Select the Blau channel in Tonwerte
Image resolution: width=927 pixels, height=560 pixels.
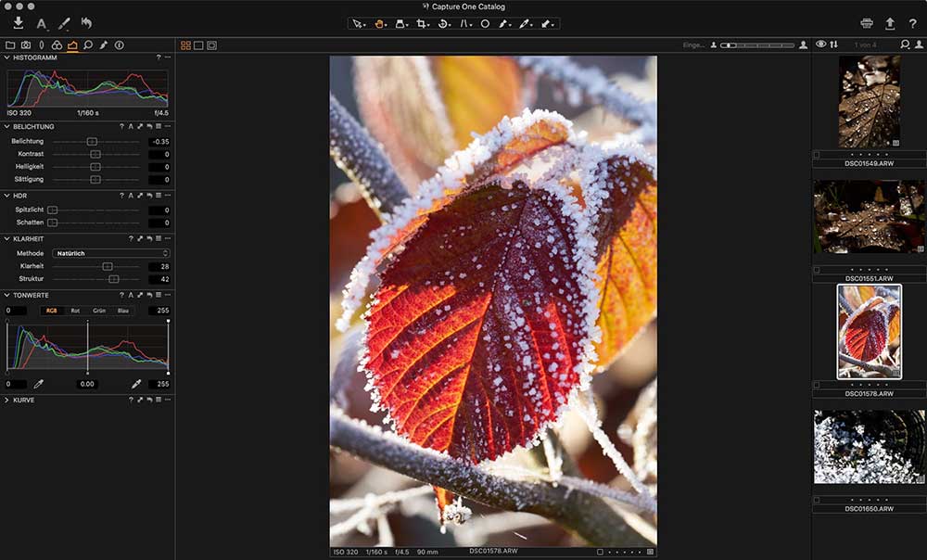[123, 311]
